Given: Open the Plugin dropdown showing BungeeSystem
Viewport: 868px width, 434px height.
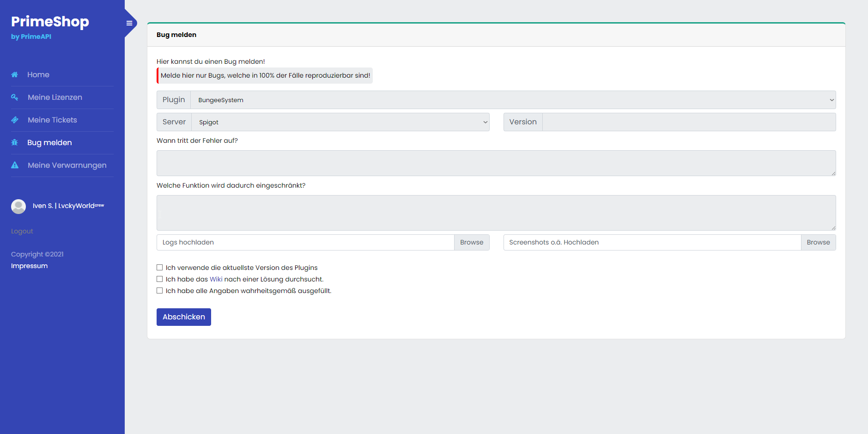Looking at the screenshot, I should pyautogui.click(x=513, y=100).
